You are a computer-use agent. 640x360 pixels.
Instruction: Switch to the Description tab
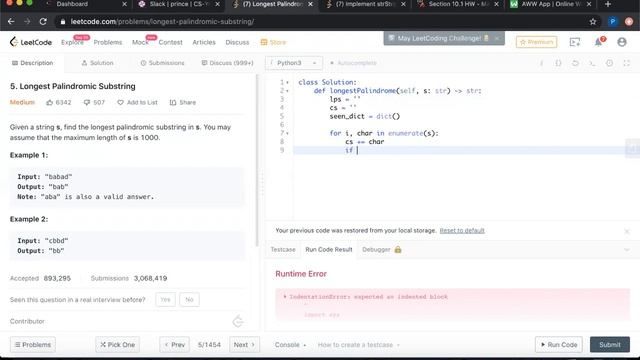33,63
